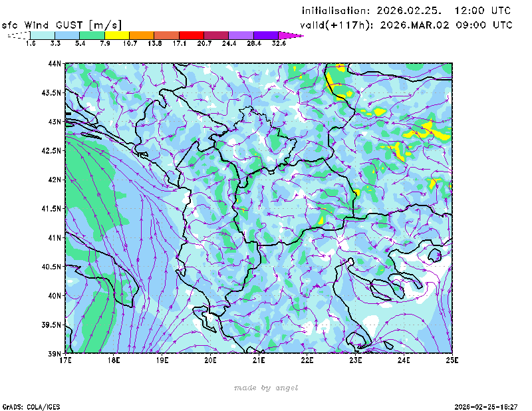532x411 pixels.
Task: Click the light cyan legend swatch
Action: point(43,35)
